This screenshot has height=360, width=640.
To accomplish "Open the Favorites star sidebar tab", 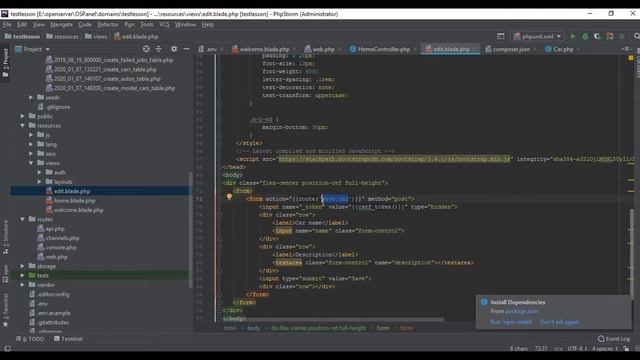I will tap(5, 310).
